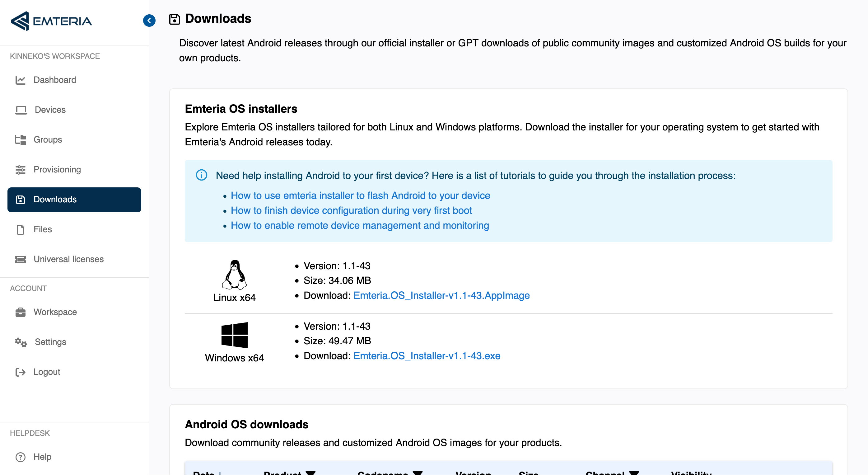868x475 pixels.
Task: Click the 'Discover latest Android releases' description paragraph
Action: [512, 50]
